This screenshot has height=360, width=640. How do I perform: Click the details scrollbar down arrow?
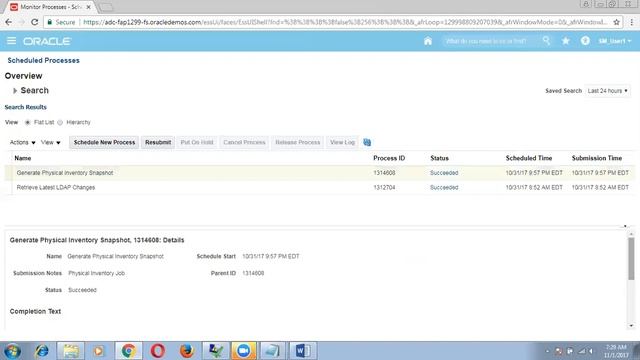coord(631,326)
